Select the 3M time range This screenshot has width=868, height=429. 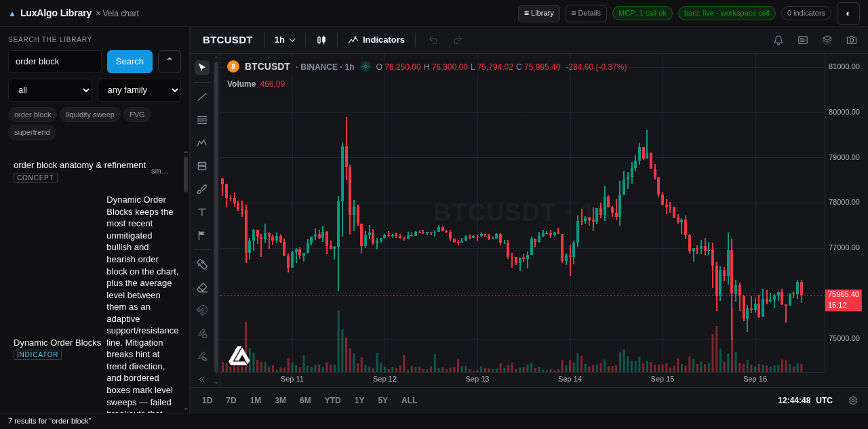click(x=280, y=401)
